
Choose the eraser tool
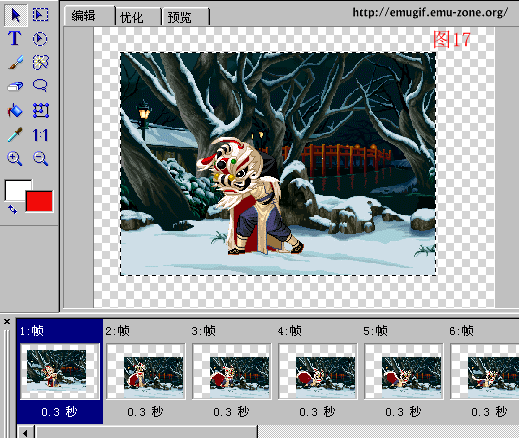tap(15, 86)
